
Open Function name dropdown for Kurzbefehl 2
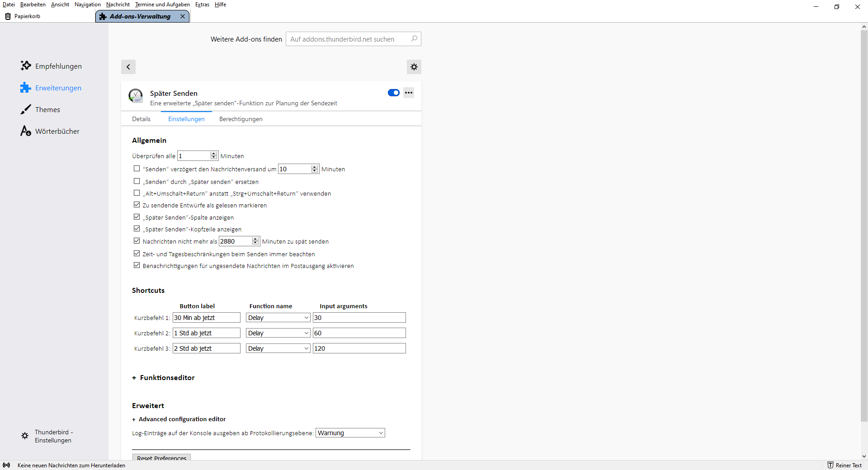278,333
